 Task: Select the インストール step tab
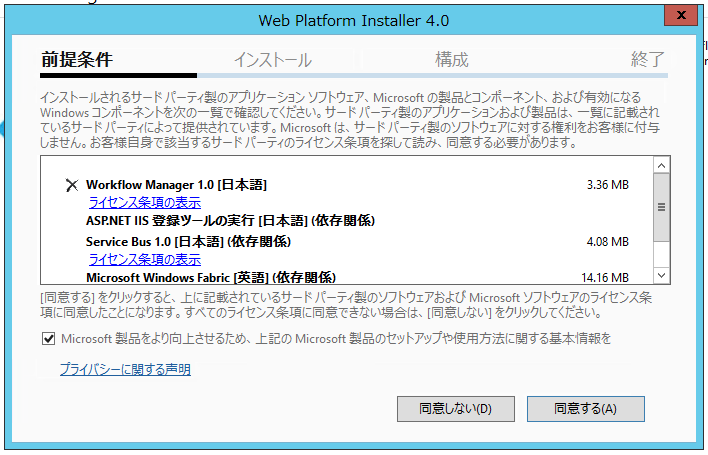[x=273, y=60]
